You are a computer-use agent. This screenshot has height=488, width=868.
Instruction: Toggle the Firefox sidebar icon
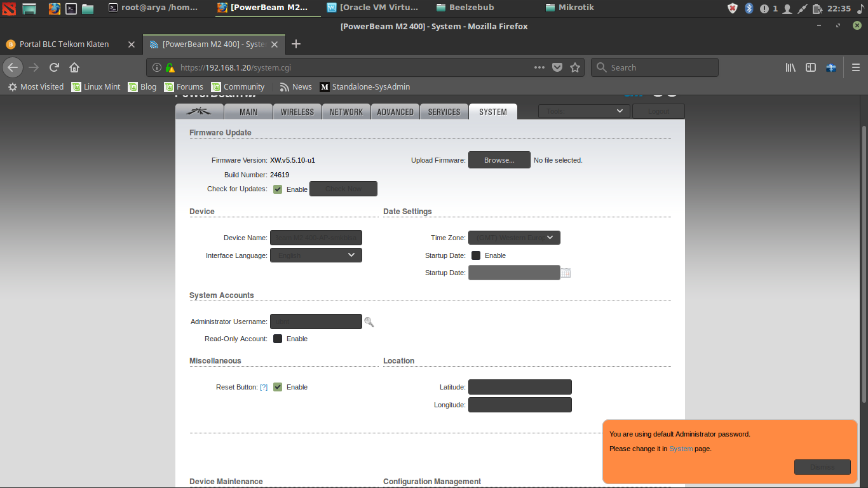point(811,67)
